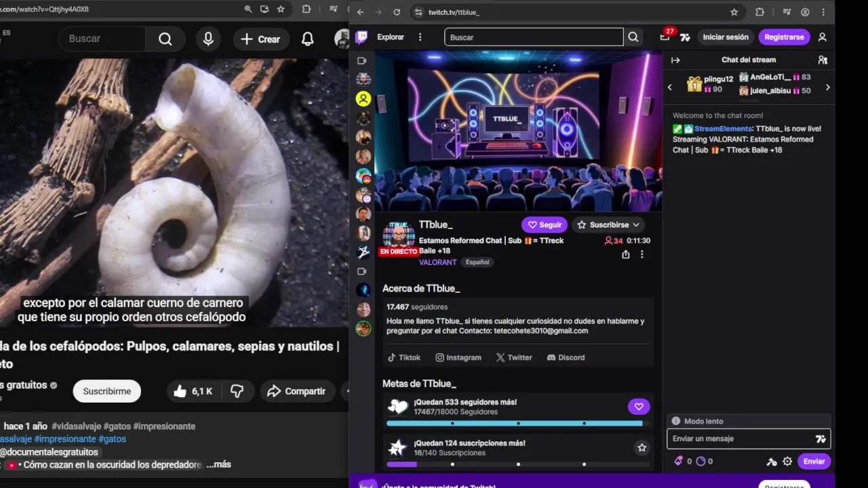Viewport: 868px width, 488px height.
Task: Open the Chrome menu in Twitch window
Action: point(824,12)
